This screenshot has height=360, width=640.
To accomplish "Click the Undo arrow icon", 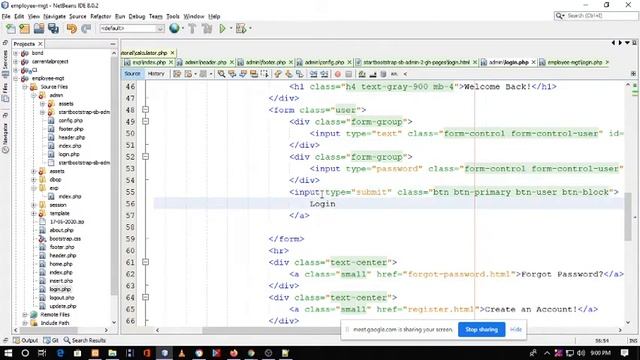I will (72, 29).
